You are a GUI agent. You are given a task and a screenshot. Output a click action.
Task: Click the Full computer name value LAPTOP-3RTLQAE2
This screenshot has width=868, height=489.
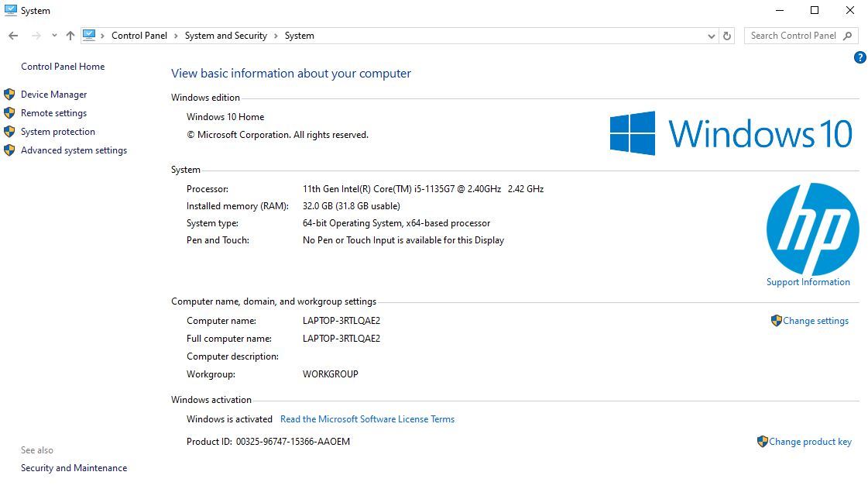[x=341, y=339]
